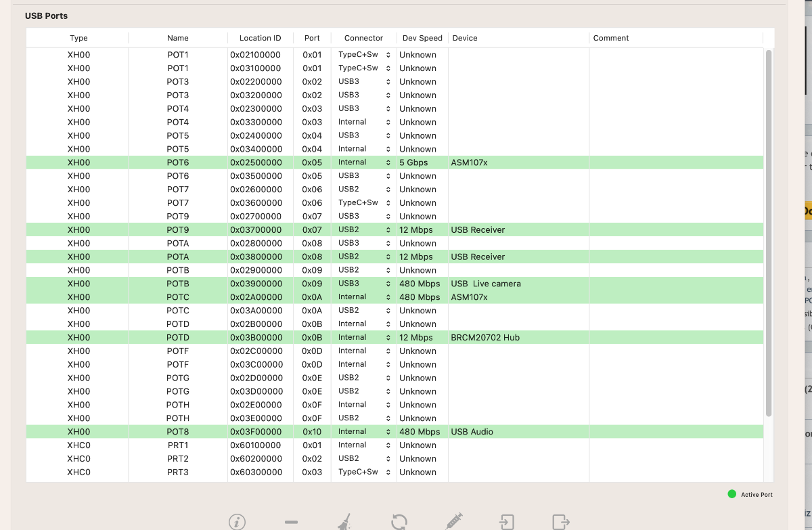Image resolution: width=812 pixels, height=530 pixels.
Task: Click the Connector column header
Action: (363, 38)
